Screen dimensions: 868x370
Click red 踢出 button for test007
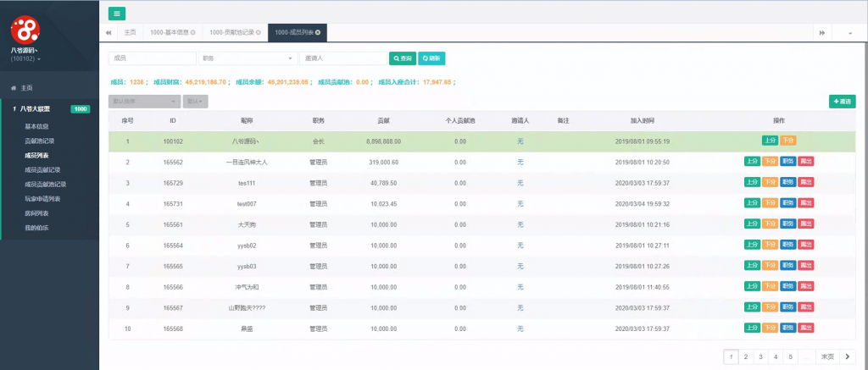point(805,203)
